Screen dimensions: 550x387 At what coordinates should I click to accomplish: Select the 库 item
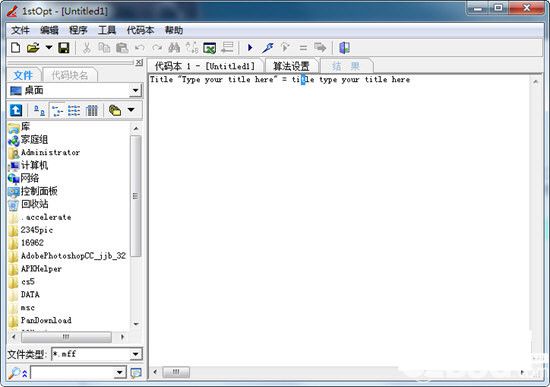point(25,127)
